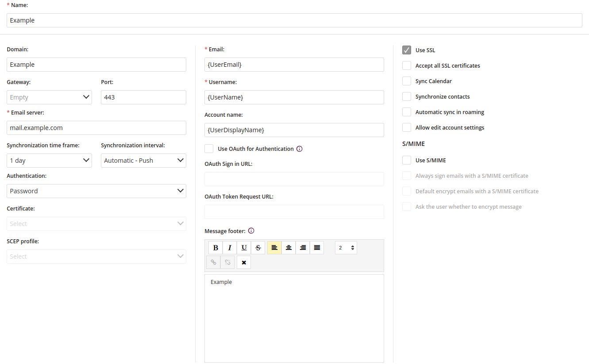The width and height of the screenshot is (589, 364).
Task: Open font size selector in footer toolbar
Action: click(x=346, y=248)
